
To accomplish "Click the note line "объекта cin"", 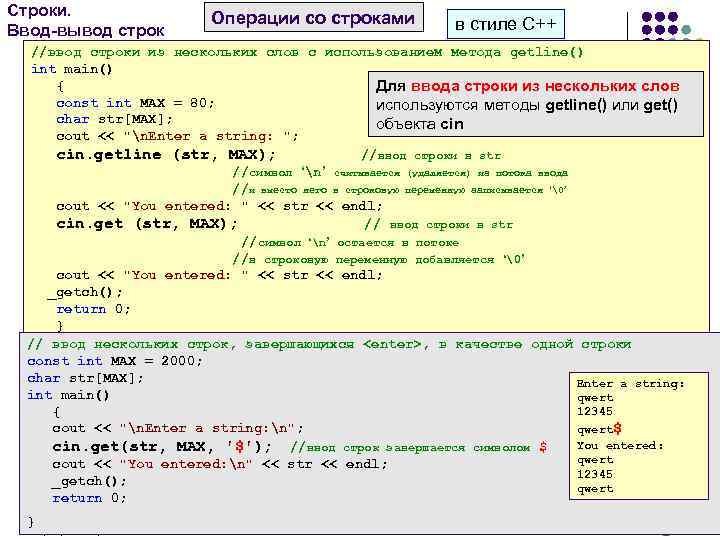I will [x=420, y=124].
